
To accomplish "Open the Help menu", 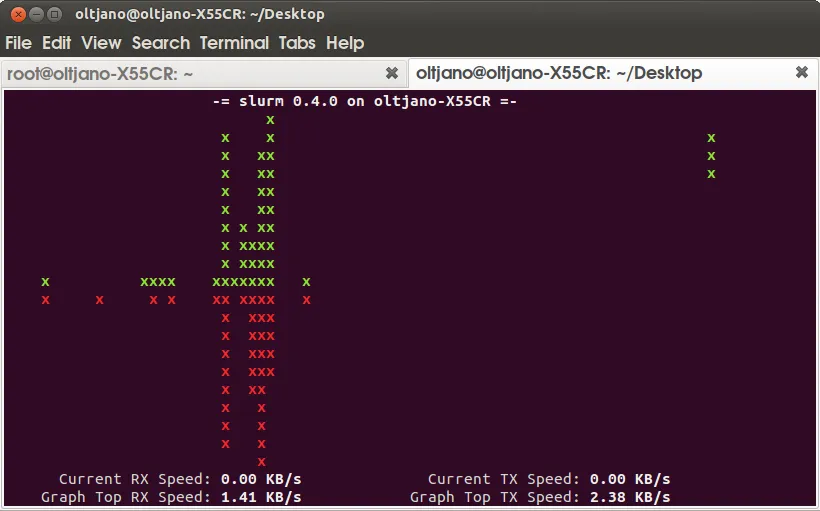I will tap(345, 43).
